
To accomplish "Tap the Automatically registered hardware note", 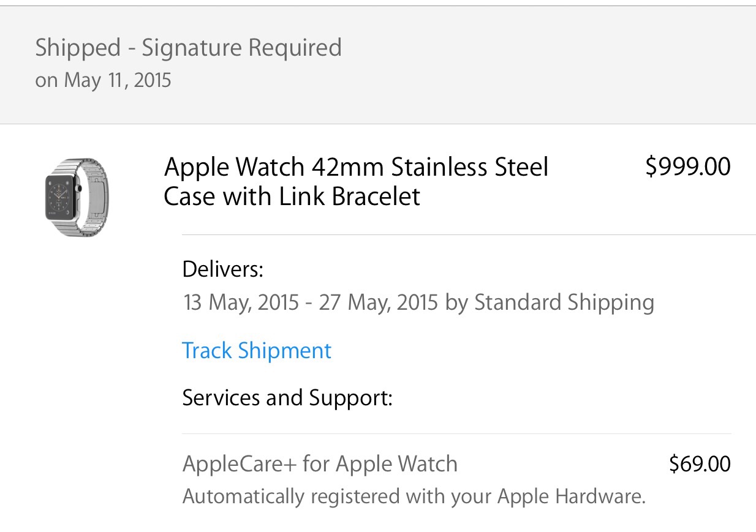I will tap(414, 496).
